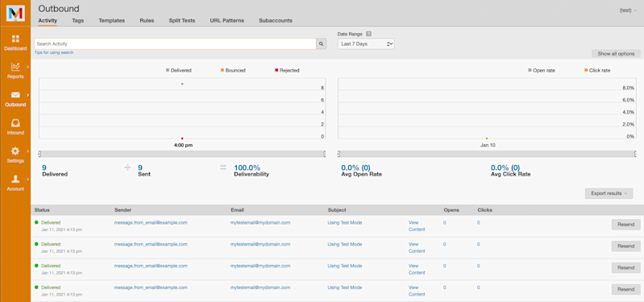Open the Reports chart icon
Screen dimensions: 644x302
pos(15,67)
